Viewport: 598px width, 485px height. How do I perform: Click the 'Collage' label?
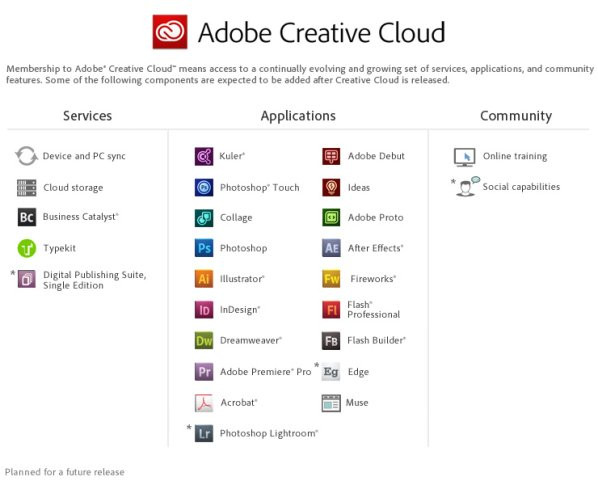pyautogui.click(x=236, y=218)
